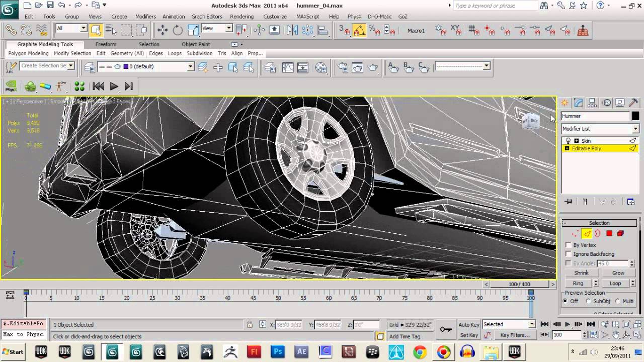Select the Select and Move tool
Viewport: 644px width, 362px height.
[x=163, y=30]
